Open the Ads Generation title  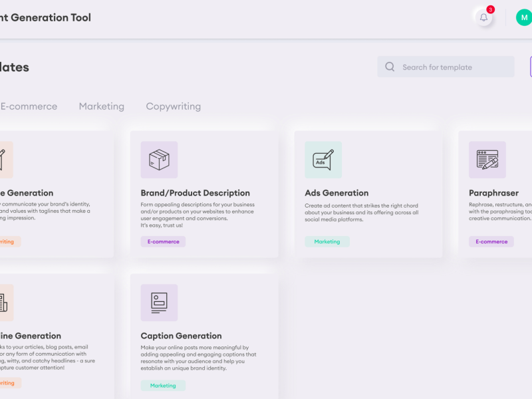coord(336,193)
